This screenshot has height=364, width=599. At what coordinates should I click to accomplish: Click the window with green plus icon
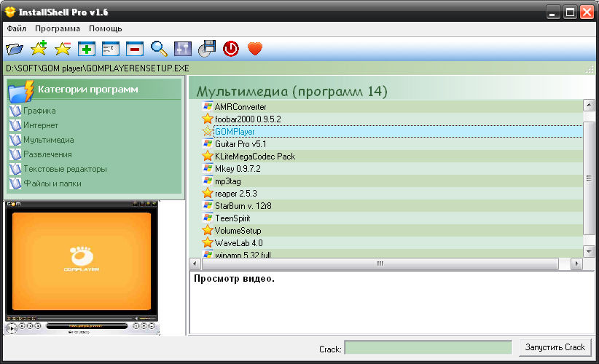click(x=87, y=50)
